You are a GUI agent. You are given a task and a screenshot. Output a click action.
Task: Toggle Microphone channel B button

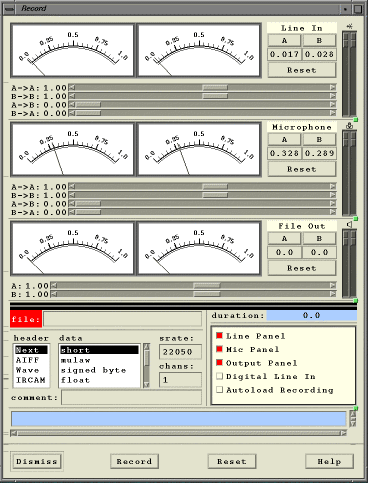tap(319, 139)
